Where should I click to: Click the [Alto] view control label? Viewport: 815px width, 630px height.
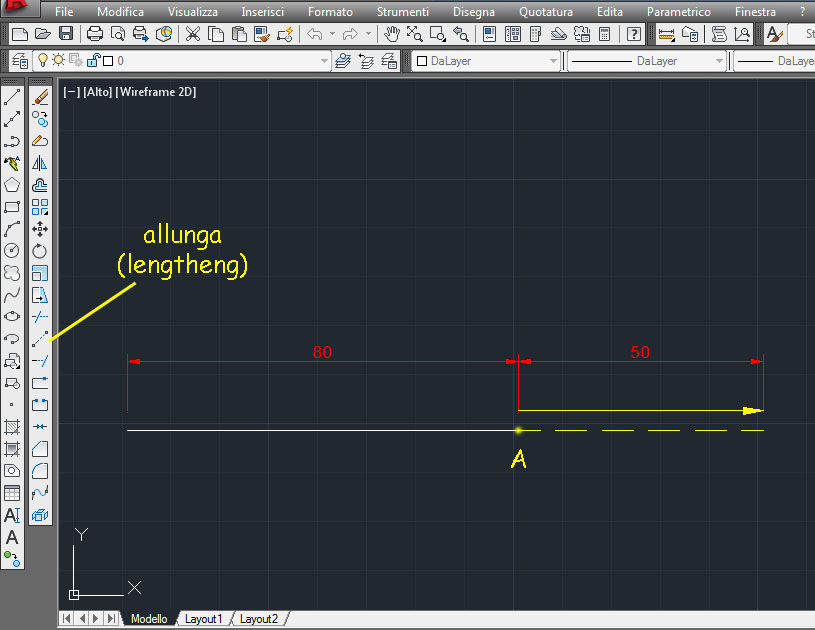[x=97, y=92]
